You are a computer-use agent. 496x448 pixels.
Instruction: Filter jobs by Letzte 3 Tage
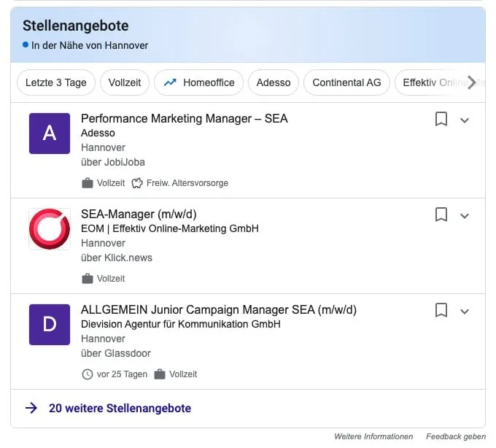56,82
